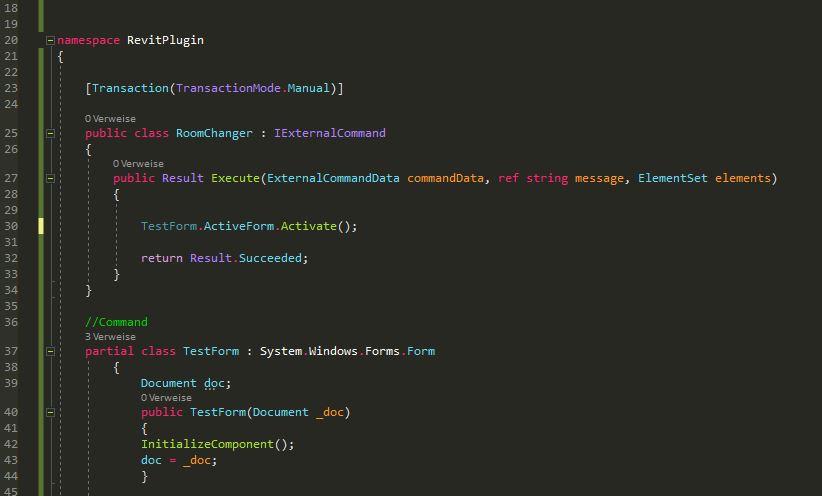Collapse the partial class TestForm region
The image size is (822, 496).
tap(50, 351)
